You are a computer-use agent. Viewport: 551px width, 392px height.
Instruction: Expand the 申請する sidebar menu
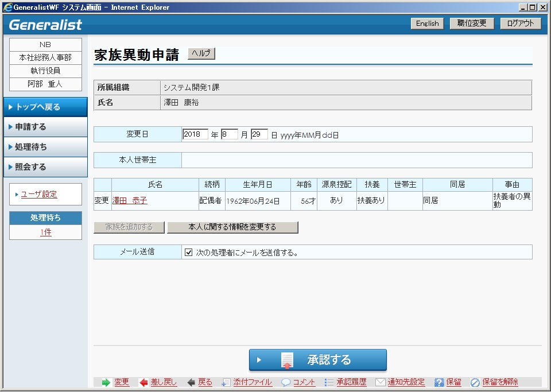[45, 127]
